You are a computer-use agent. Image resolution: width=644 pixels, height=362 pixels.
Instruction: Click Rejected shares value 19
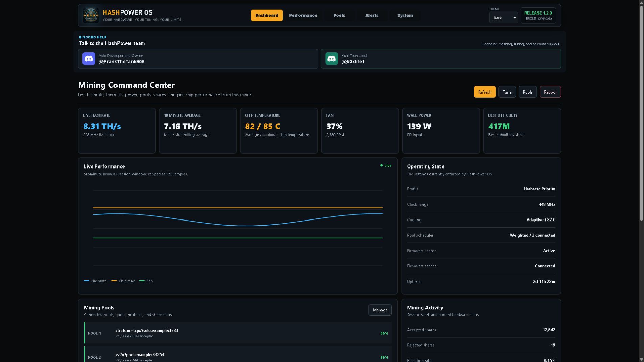click(553, 345)
